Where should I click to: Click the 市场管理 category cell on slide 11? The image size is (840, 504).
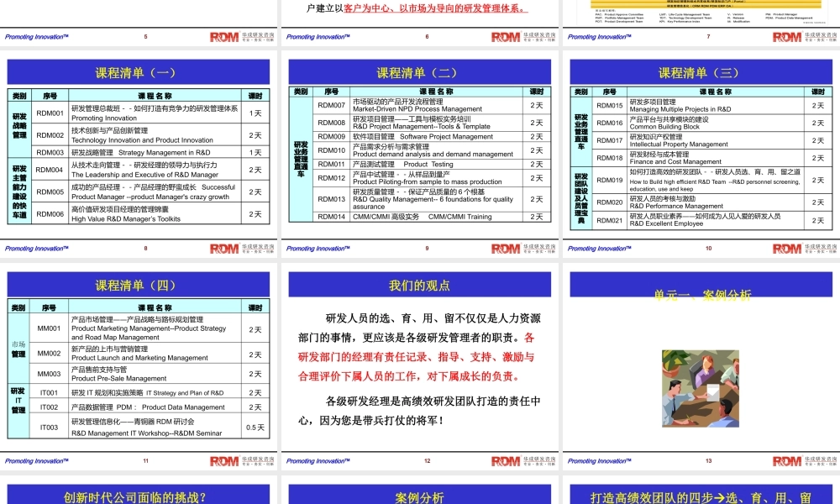[18, 349]
